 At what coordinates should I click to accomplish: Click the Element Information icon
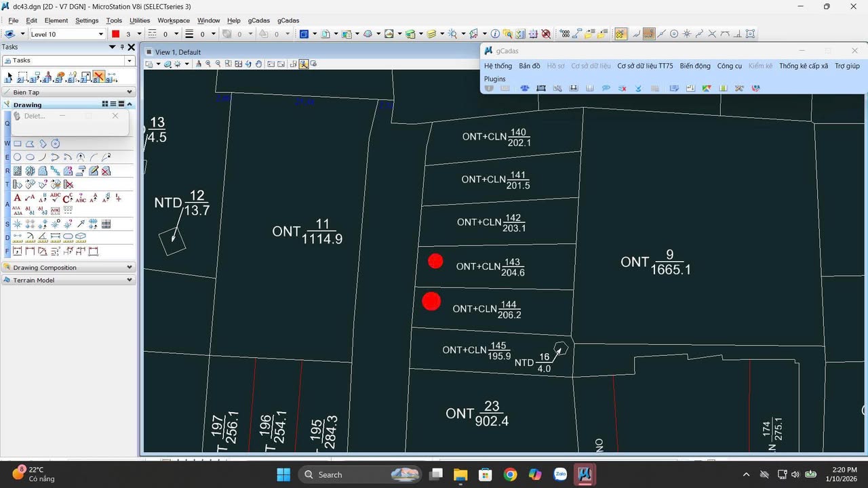[495, 34]
